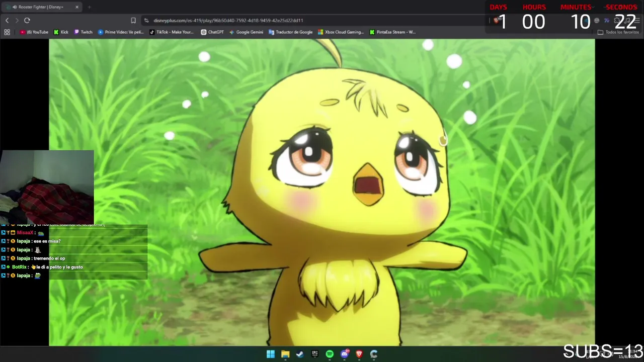This screenshot has height=362, width=644.
Task: Open the apps grid in bookmarks bar
Action: pyautogui.click(x=7, y=32)
